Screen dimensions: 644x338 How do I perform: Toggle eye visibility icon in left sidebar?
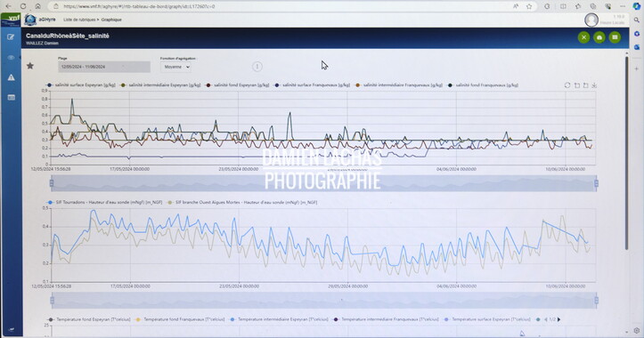[x=11, y=58]
